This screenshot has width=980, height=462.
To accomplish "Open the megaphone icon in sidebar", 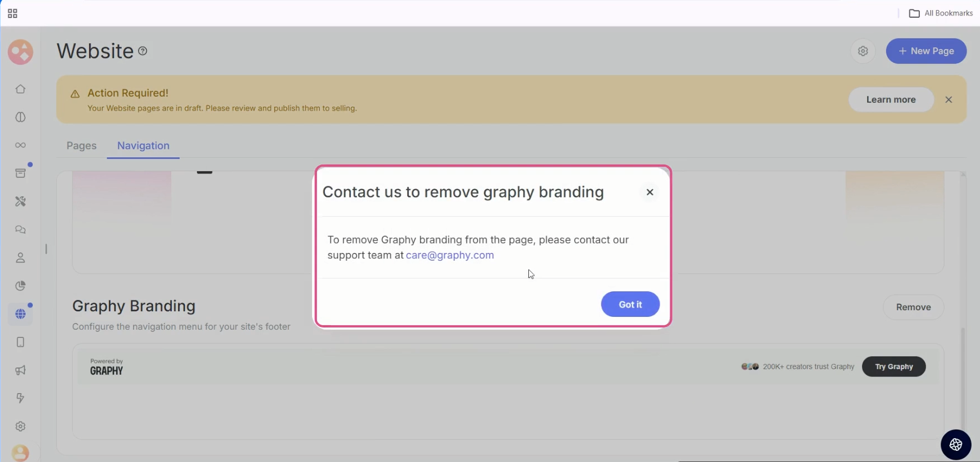I will [x=21, y=370].
